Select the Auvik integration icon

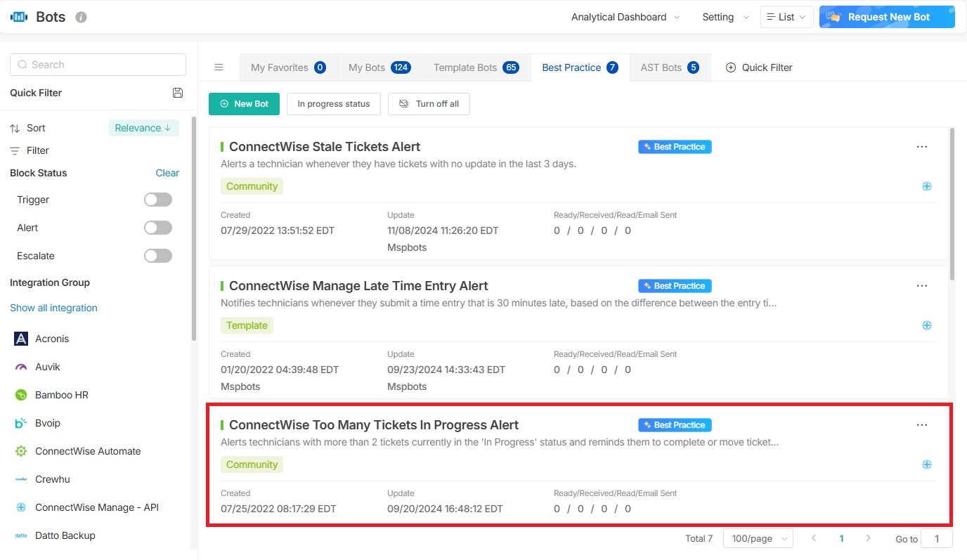coord(21,367)
